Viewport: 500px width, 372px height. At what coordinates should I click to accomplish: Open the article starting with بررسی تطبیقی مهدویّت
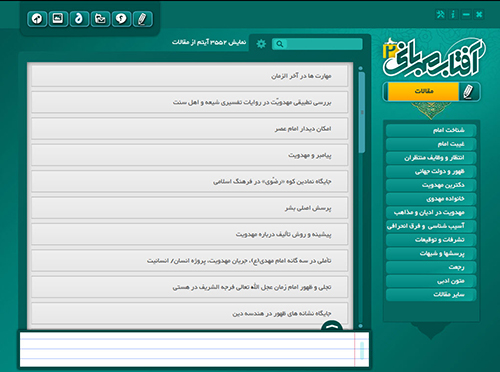pyautogui.click(x=189, y=102)
